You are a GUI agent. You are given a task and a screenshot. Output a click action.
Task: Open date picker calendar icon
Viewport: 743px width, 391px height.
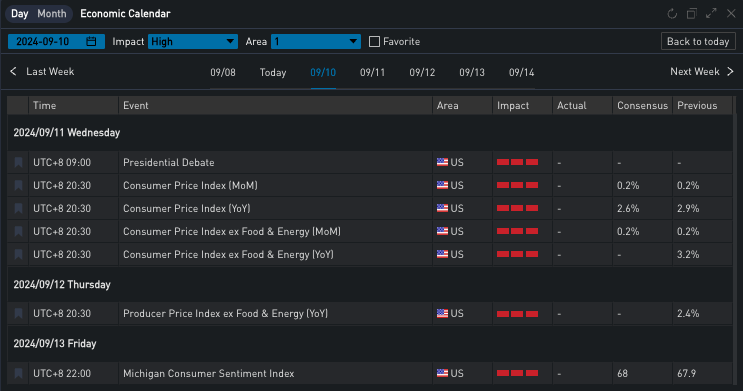[91, 42]
